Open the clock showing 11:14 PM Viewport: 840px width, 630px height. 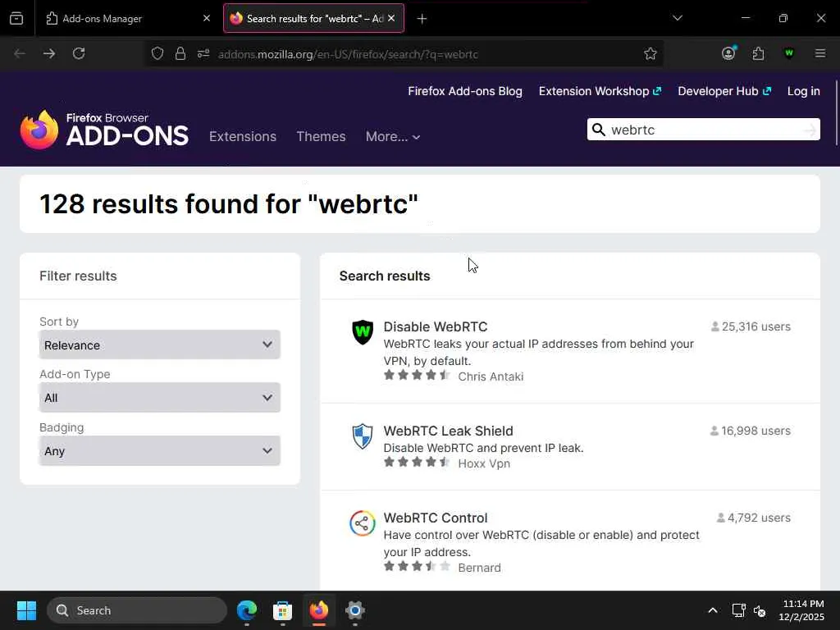(x=801, y=610)
